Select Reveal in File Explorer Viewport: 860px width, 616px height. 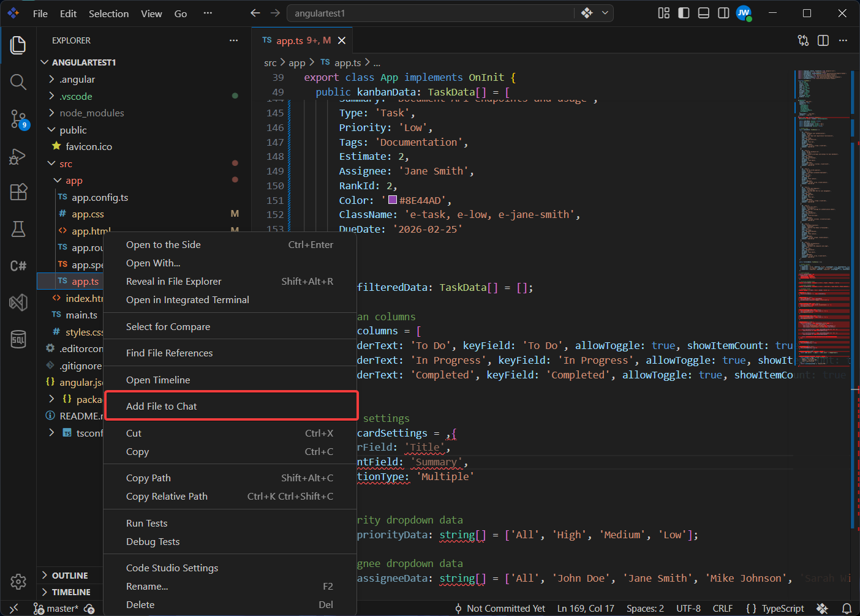(230, 281)
